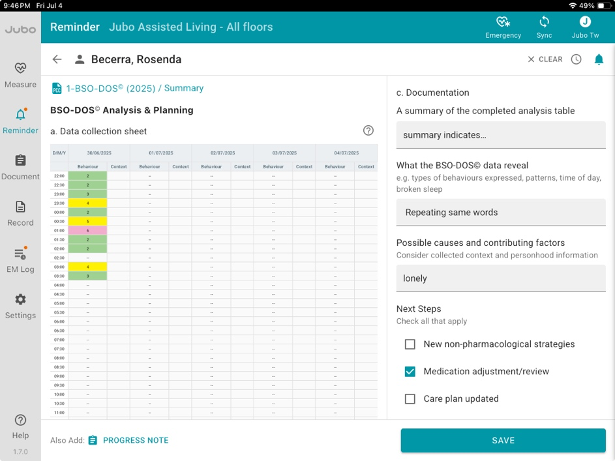Edit the Possible causes field containing lonely
This screenshot has width=616, height=462.
[501, 278]
